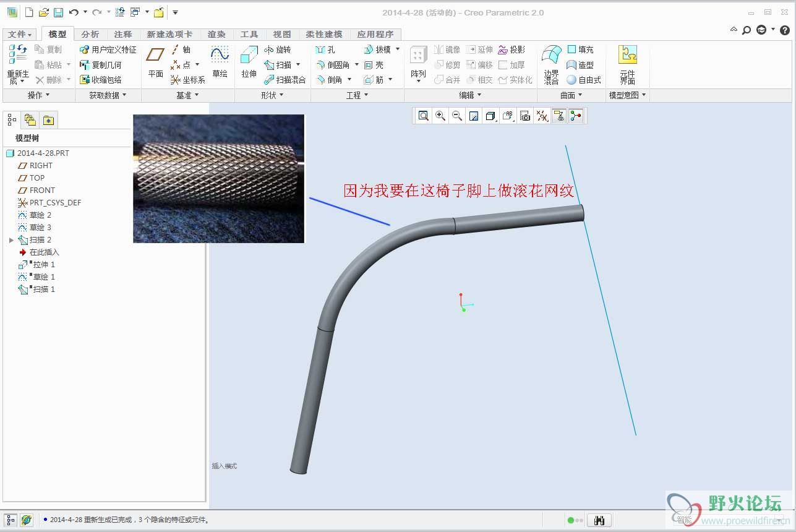The height and width of the screenshot is (532, 796).
Task: Click Zoom In in graphics toolbar
Action: pos(440,116)
